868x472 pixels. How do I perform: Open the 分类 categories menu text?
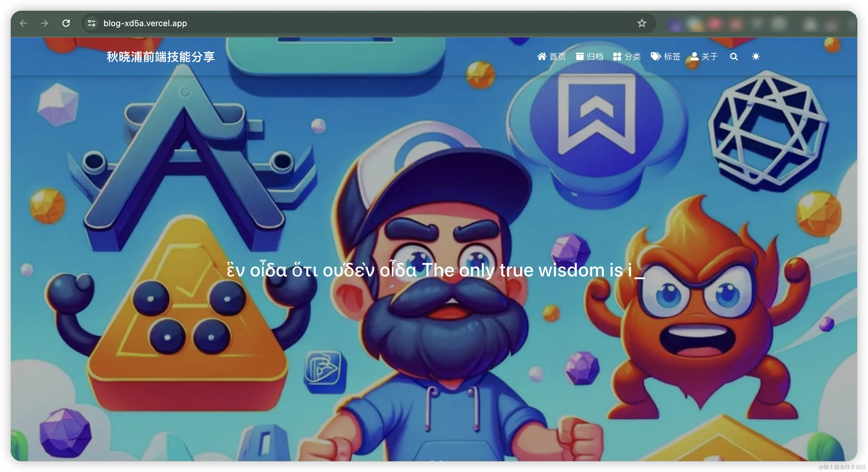point(632,56)
